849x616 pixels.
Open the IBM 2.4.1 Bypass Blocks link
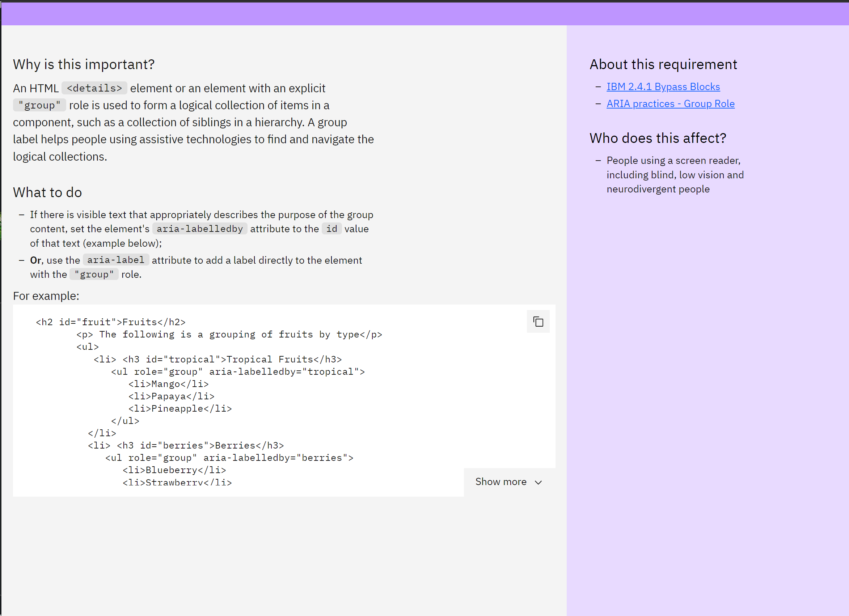click(663, 86)
